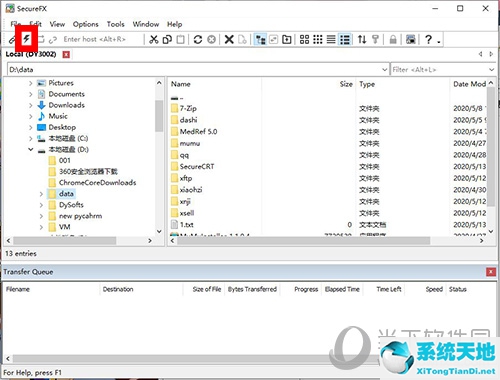This screenshot has width=500, height=380.
Task: Close the Local (DY3002) tab
Action: coord(66,54)
